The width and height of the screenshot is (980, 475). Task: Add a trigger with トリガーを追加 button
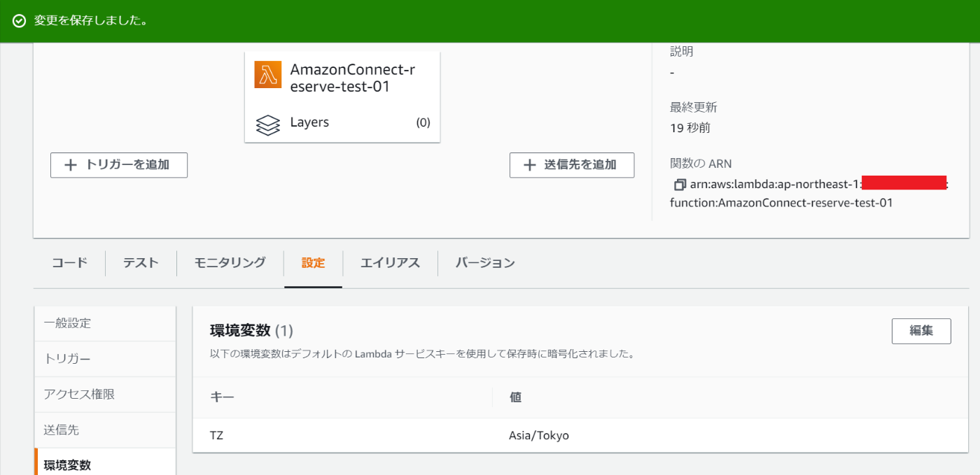pyautogui.click(x=119, y=165)
